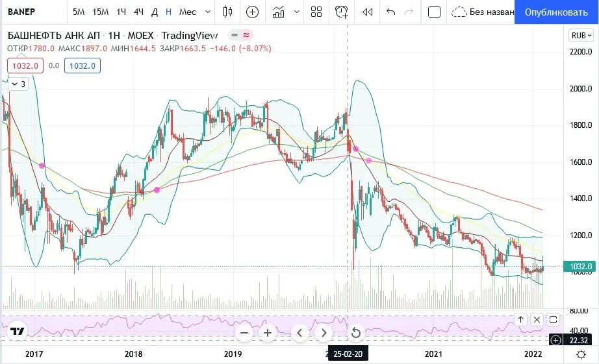
Task: Open the RUB currency dropdown
Action: click(581, 36)
